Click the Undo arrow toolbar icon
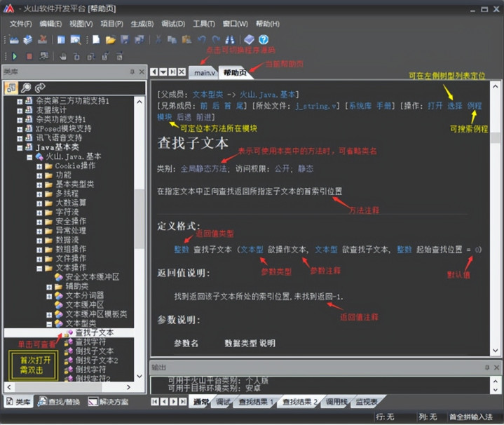 [200, 40]
